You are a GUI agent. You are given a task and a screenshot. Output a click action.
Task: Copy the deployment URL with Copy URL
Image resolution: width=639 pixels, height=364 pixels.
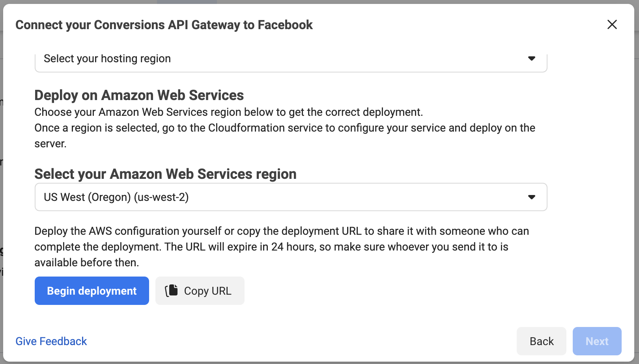tap(200, 291)
